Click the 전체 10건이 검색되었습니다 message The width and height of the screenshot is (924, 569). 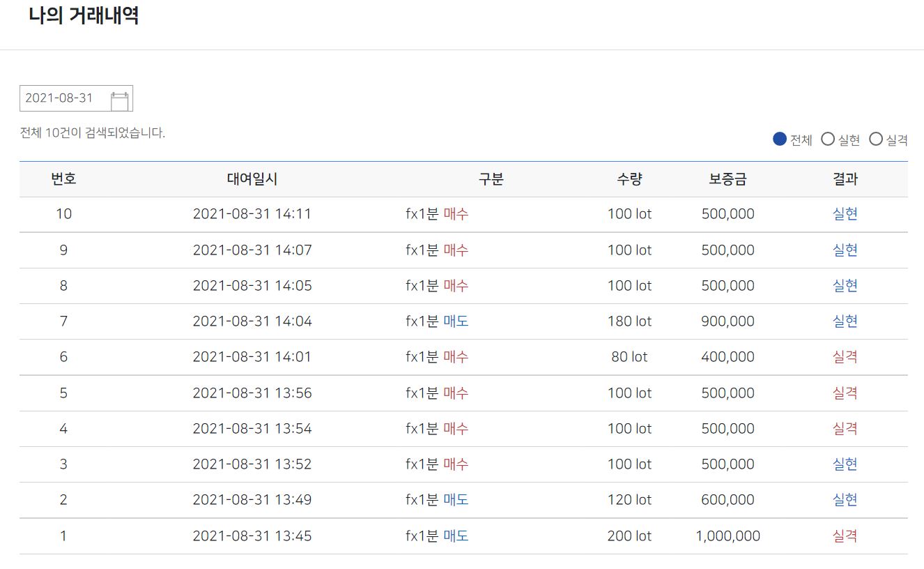pyautogui.click(x=93, y=133)
